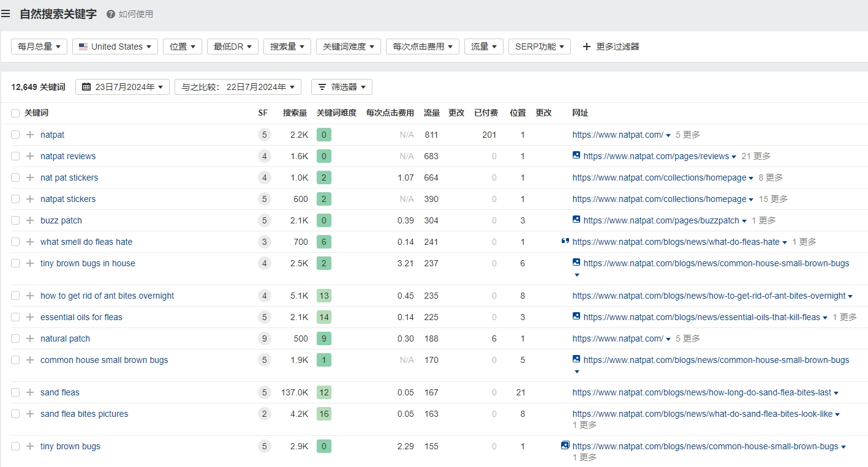Open the 关键词难度 filter dropdown

pos(349,47)
